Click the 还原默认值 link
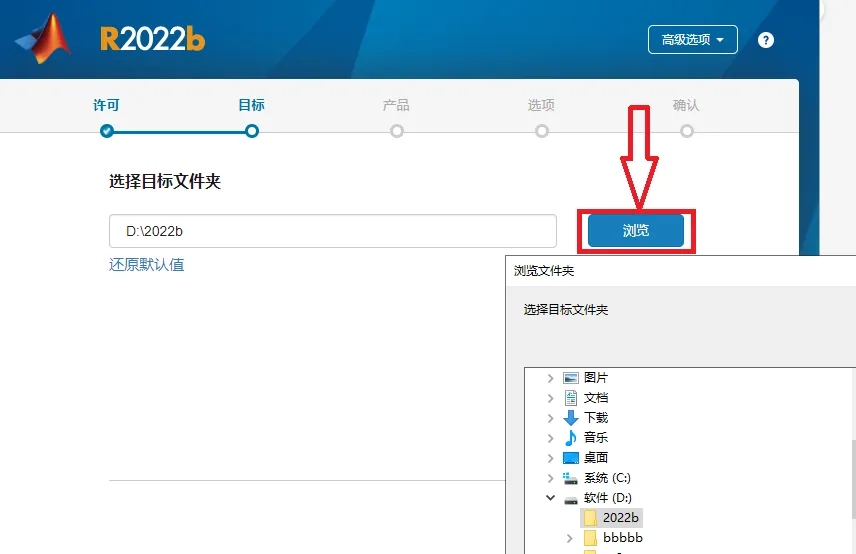The width and height of the screenshot is (856, 554). [146, 265]
